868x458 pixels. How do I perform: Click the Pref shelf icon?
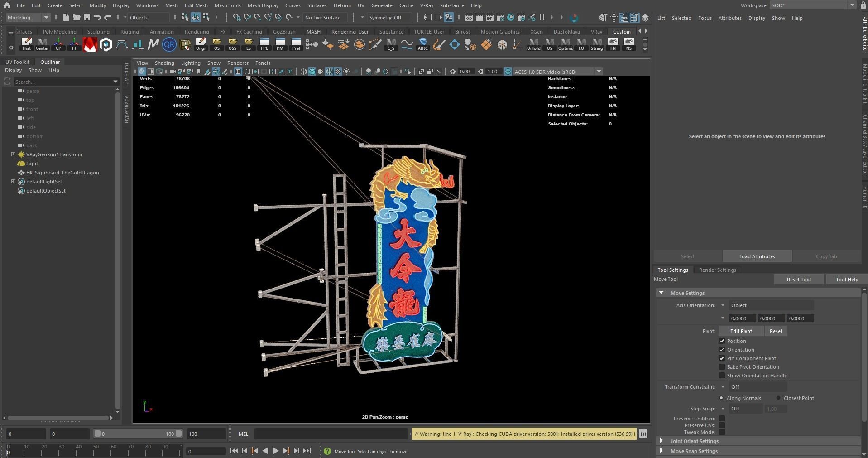(x=296, y=44)
